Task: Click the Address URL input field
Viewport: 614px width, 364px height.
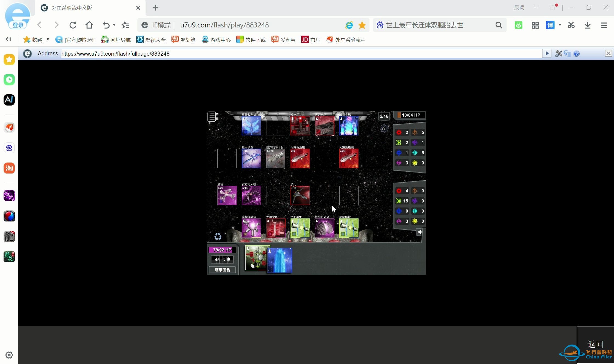Action: [x=301, y=53]
